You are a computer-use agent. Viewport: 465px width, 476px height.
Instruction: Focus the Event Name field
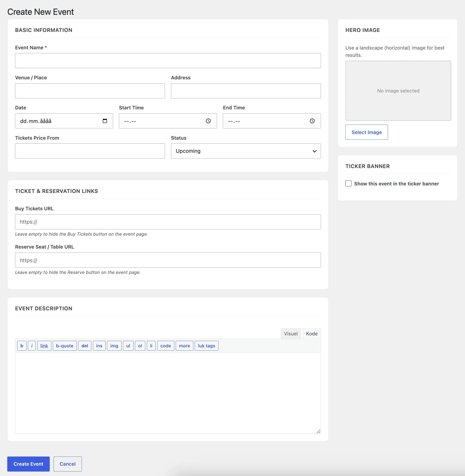(168, 61)
